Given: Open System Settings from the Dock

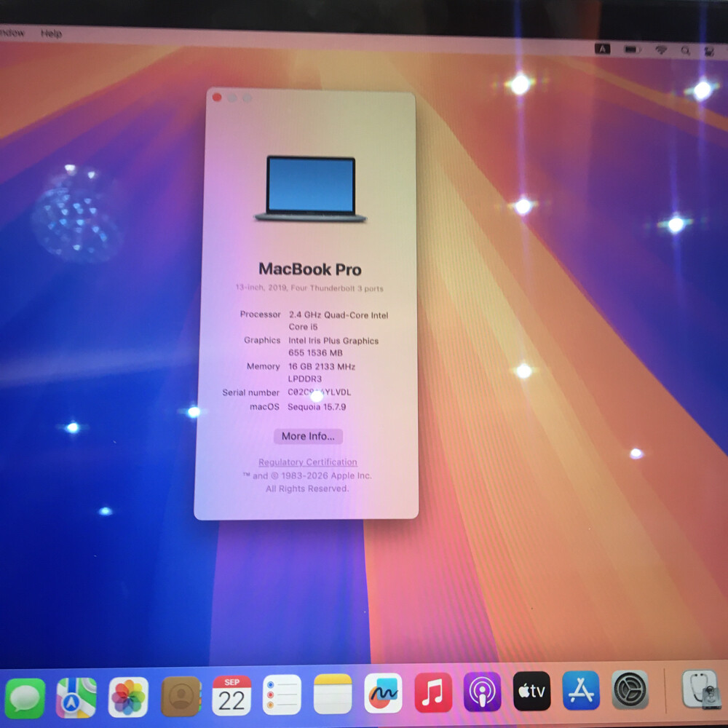Looking at the screenshot, I should coord(630,689).
